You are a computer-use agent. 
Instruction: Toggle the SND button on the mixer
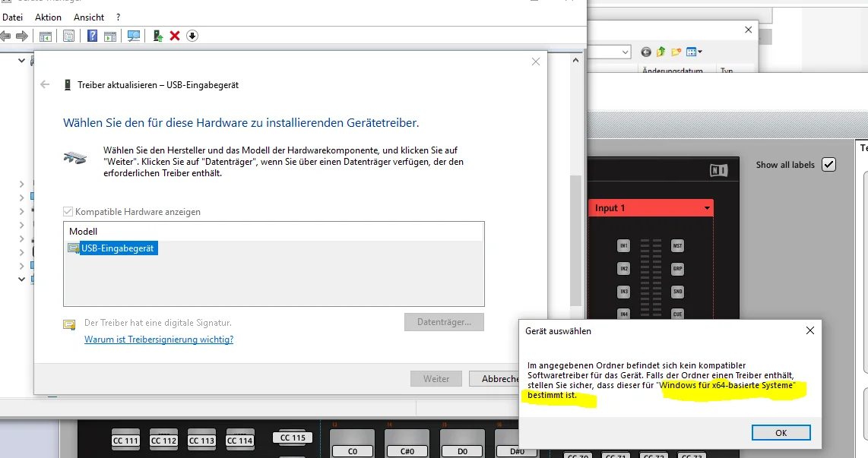(677, 291)
